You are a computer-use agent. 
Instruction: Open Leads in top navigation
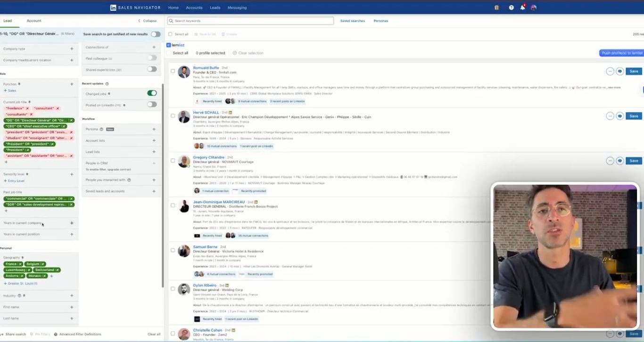pyautogui.click(x=215, y=8)
